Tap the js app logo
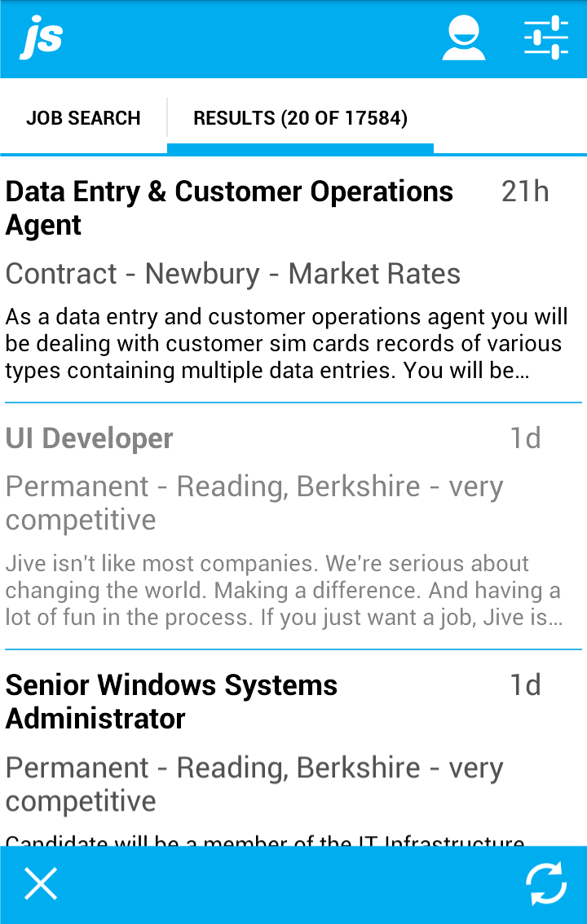 42,39
